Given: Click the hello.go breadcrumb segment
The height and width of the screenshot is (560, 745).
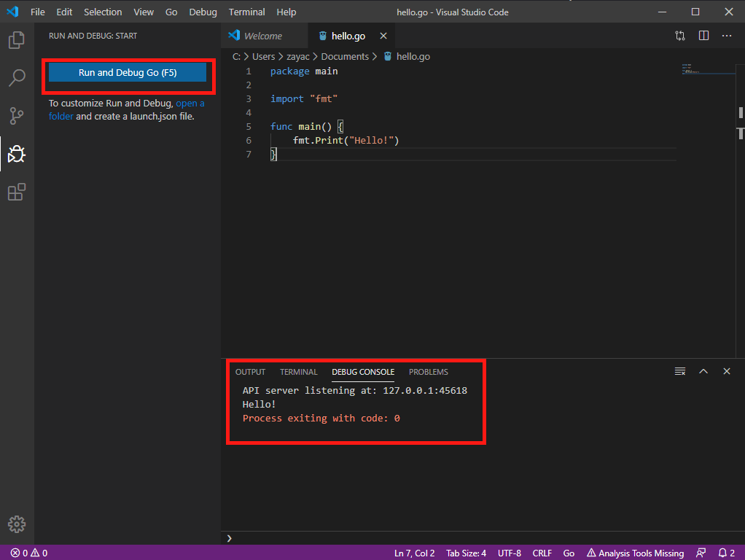Looking at the screenshot, I should tap(413, 57).
